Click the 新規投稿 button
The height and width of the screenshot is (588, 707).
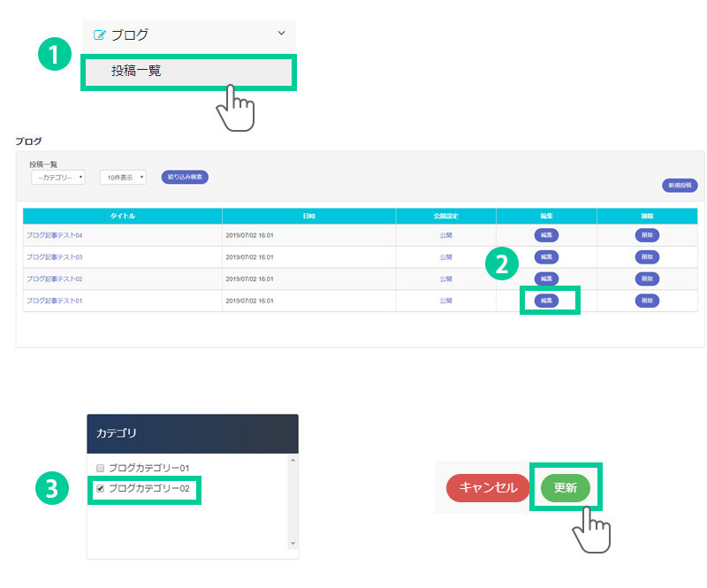680,186
